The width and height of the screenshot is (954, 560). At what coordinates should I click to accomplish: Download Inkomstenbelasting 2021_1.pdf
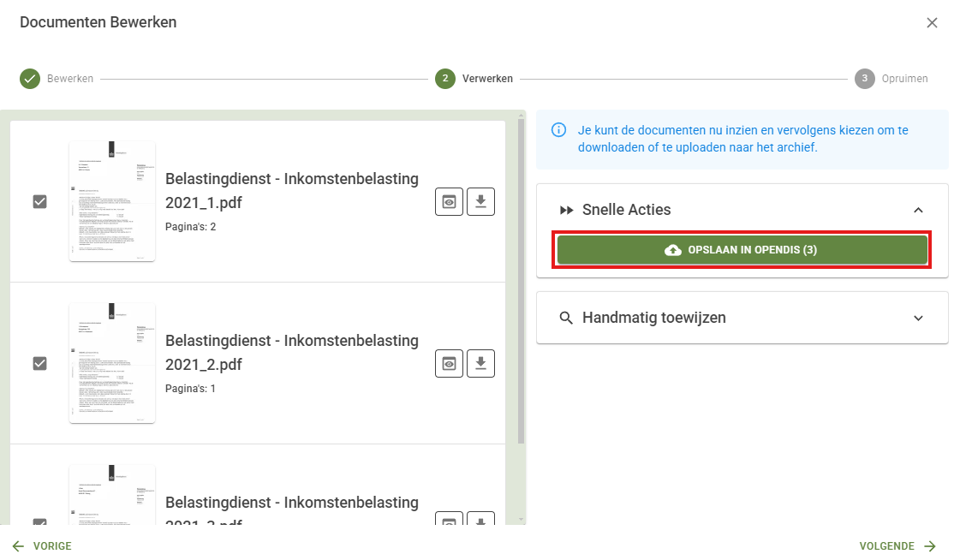point(480,201)
